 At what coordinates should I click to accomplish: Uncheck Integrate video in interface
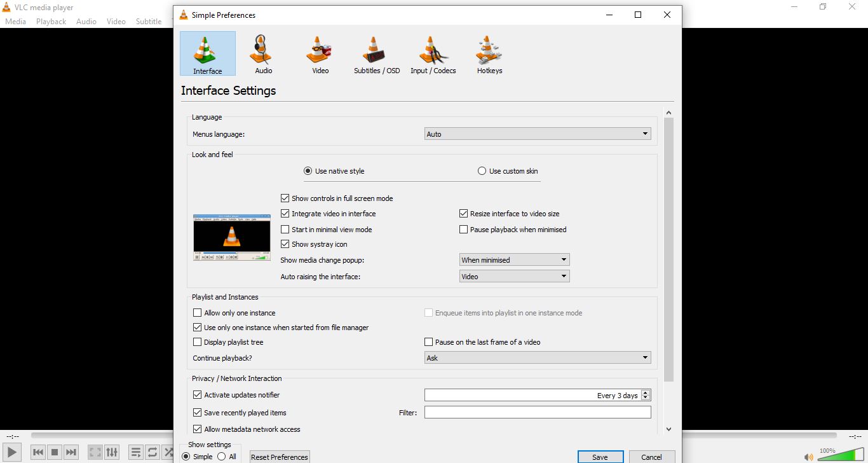pyautogui.click(x=328, y=214)
